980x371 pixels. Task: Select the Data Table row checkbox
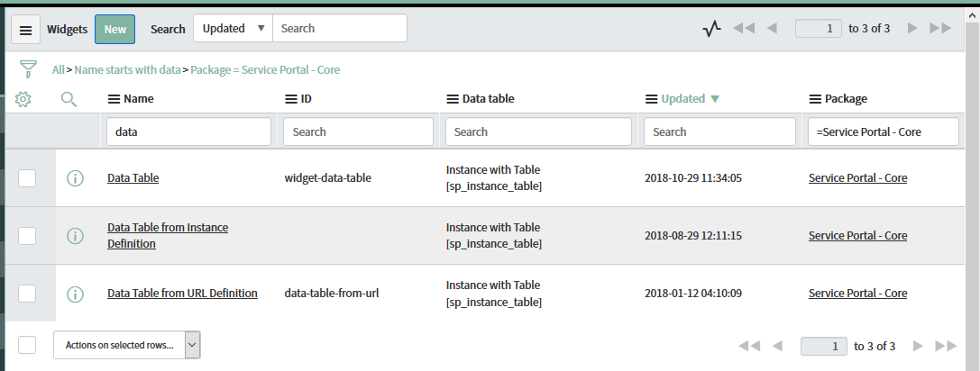[27, 178]
